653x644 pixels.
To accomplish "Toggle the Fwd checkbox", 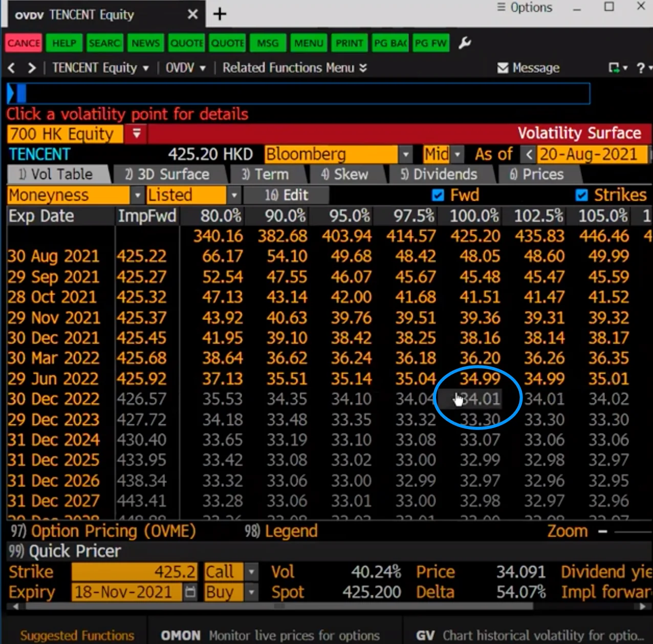I will (438, 195).
